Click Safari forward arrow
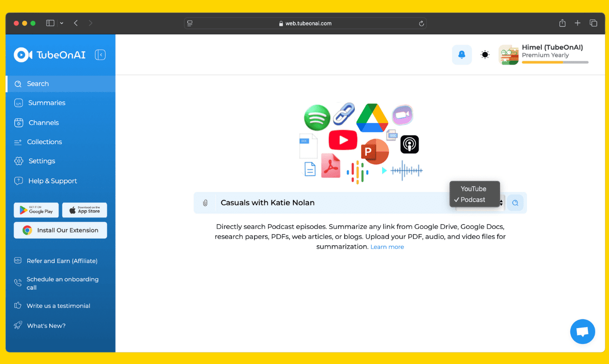The image size is (609, 364). point(91,23)
